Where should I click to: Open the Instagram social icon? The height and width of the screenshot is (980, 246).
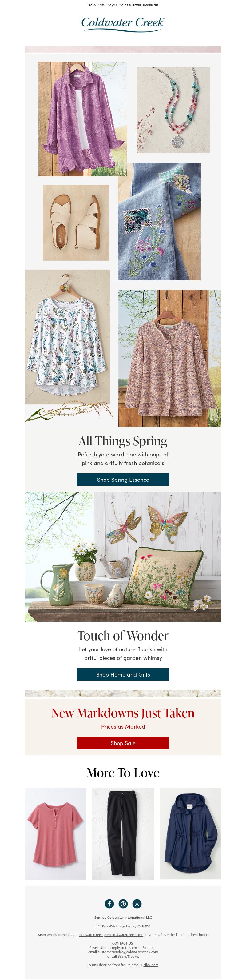(x=137, y=904)
